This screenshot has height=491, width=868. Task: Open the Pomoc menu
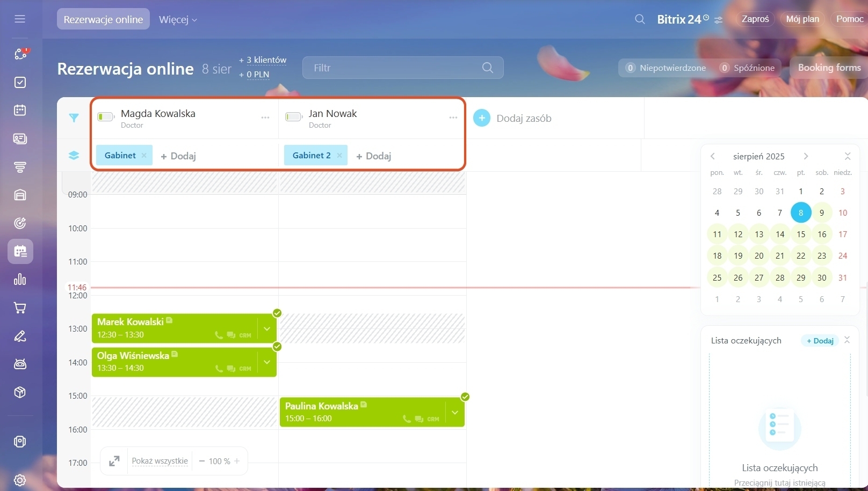[850, 19]
